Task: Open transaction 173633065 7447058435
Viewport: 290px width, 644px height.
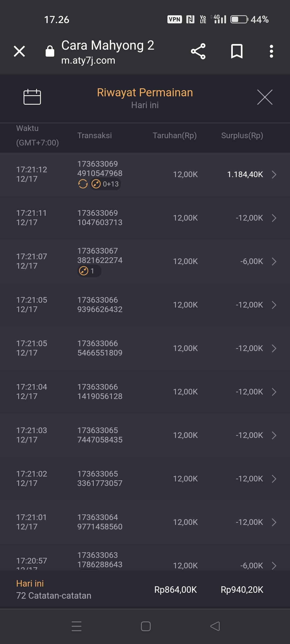Action: [100, 435]
